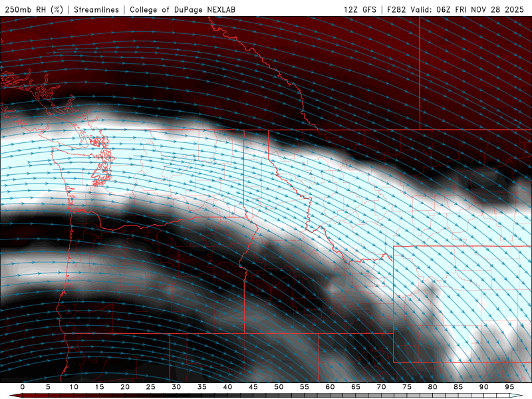Click the "10" value on the color scale
The image size is (532, 399).
[74, 387]
